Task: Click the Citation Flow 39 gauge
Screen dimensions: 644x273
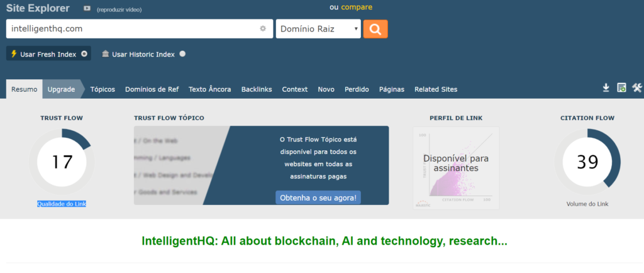Action: click(x=587, y=162)
